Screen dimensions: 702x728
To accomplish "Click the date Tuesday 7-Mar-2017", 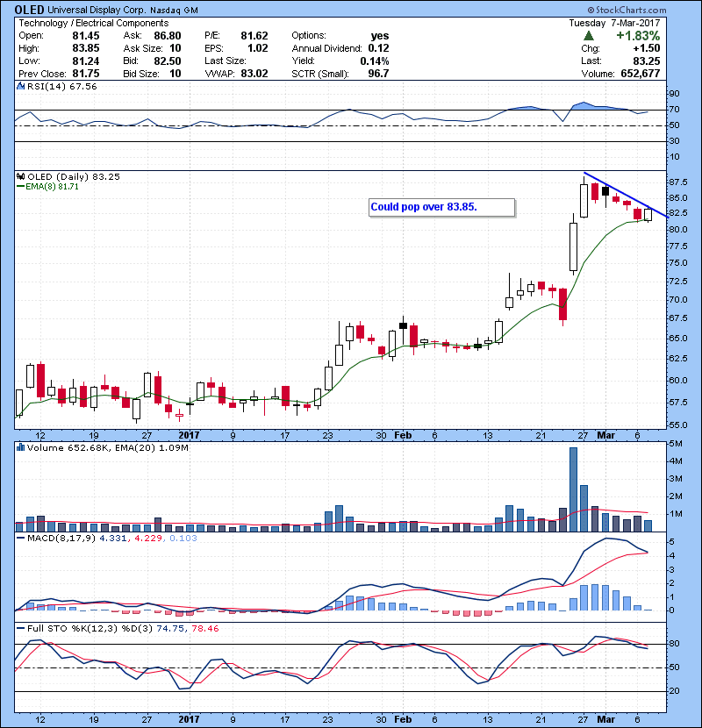I will (614, 23).
